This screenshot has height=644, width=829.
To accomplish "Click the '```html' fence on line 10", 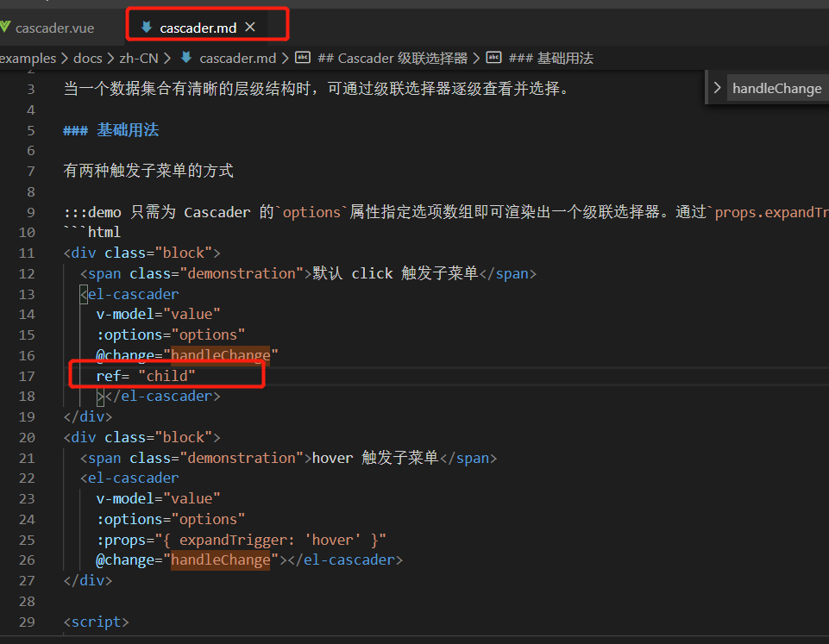I will coord(92,232).
